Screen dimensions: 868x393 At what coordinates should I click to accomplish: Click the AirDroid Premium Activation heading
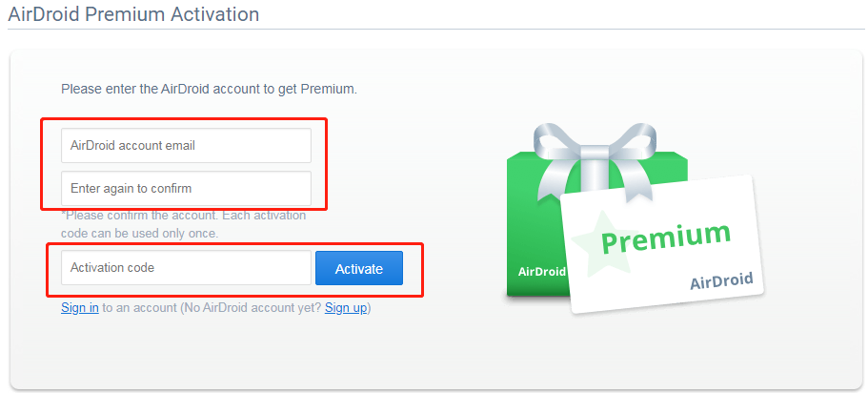pos(133,13)
